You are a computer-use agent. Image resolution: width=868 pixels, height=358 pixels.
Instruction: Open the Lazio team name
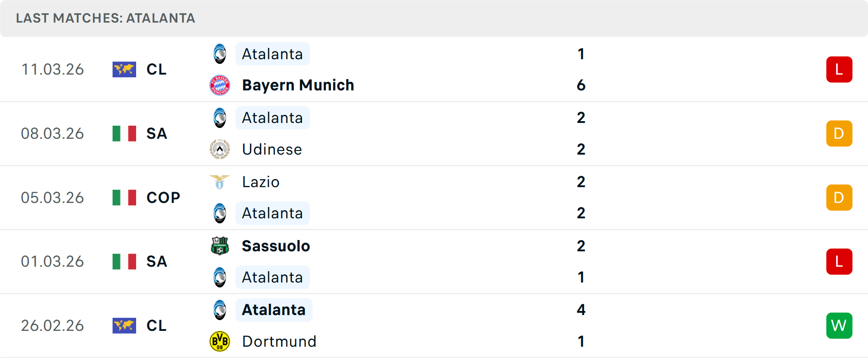(x=260, y=182)
